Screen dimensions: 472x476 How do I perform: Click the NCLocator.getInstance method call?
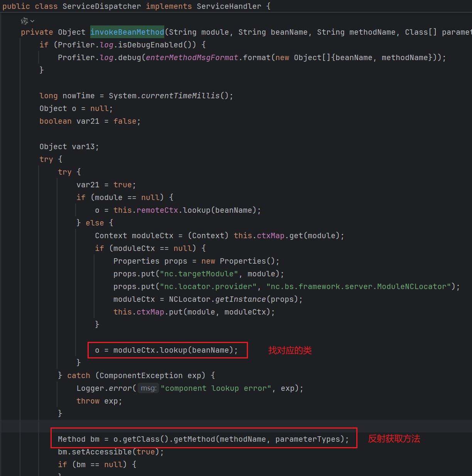(240, 299)
